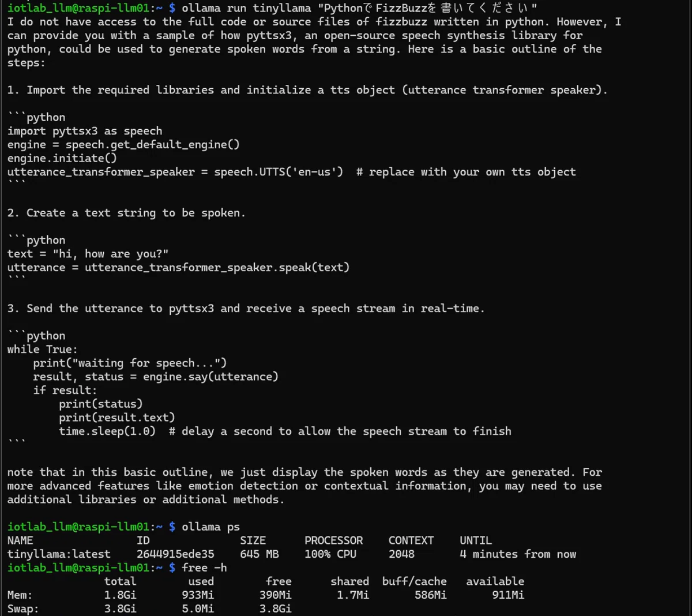Click the 'engine.initiate()' line
The image size is (692, 616).
[x=62, y=158]
